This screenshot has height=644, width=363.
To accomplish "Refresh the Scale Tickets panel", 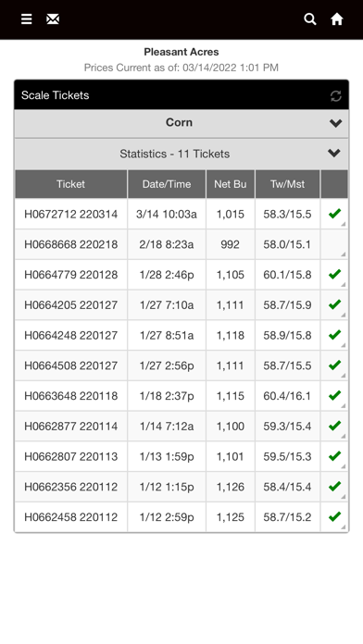I will 336,95.
